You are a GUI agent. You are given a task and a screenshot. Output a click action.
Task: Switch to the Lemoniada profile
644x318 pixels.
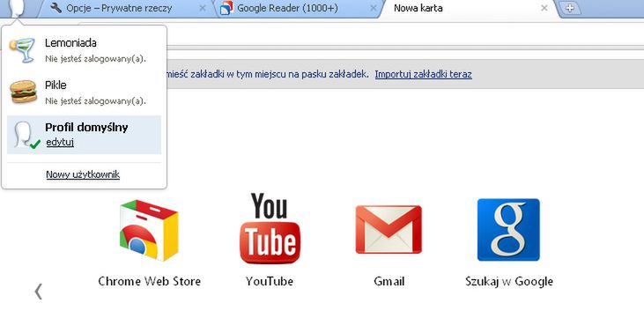85,50
